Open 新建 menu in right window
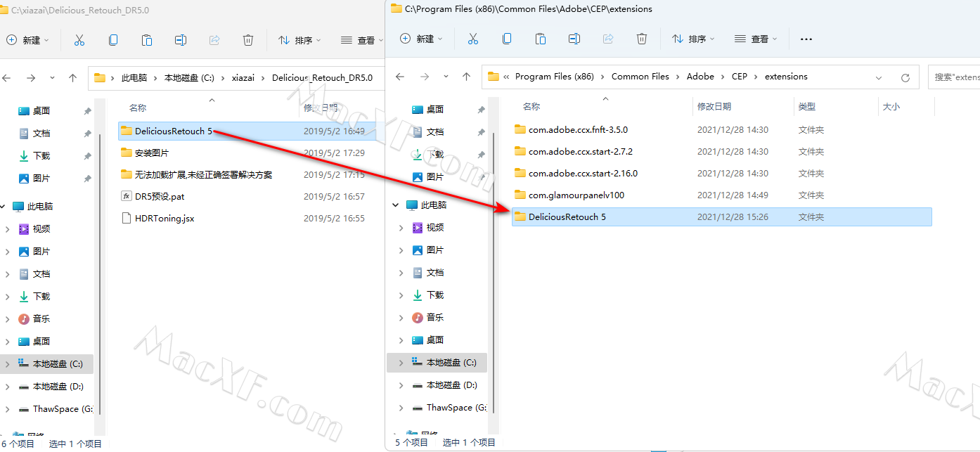The height and width of the screenshot is (452, 980). 421,39
